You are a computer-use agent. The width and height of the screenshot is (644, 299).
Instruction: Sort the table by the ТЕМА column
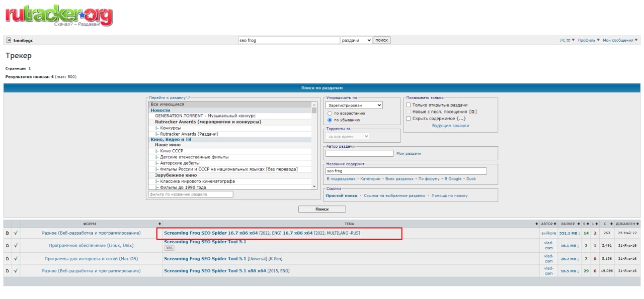point(351,224)
